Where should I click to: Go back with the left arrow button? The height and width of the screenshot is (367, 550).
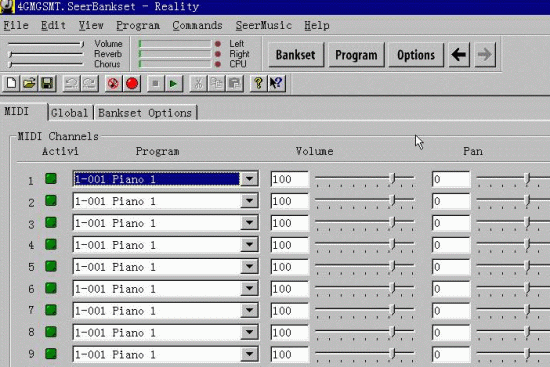(x=459, y=55)
